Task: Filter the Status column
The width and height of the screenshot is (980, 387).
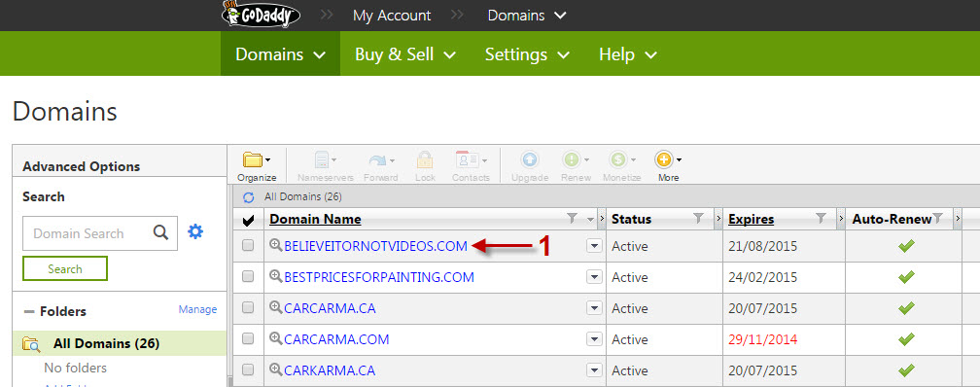Action: 699,218
